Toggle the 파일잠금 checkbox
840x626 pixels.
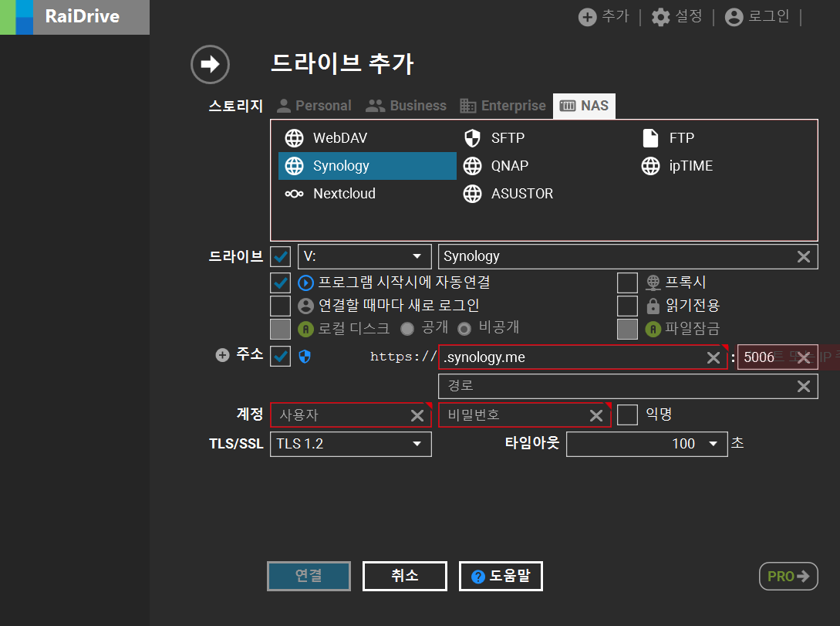627,329
